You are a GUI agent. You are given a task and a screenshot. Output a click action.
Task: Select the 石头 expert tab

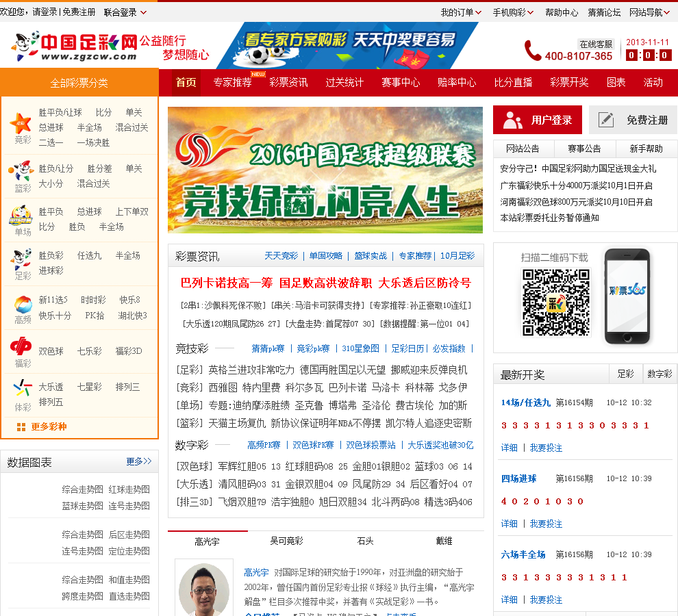(366, 541)
